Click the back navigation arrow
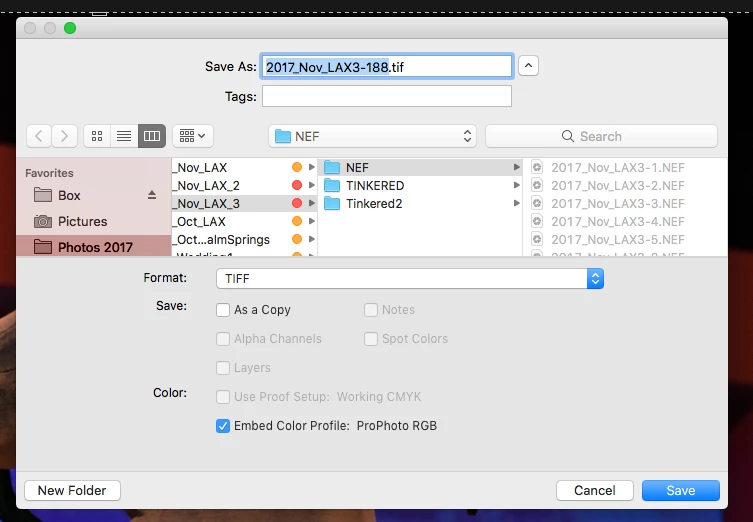 (x=39, y=136)
